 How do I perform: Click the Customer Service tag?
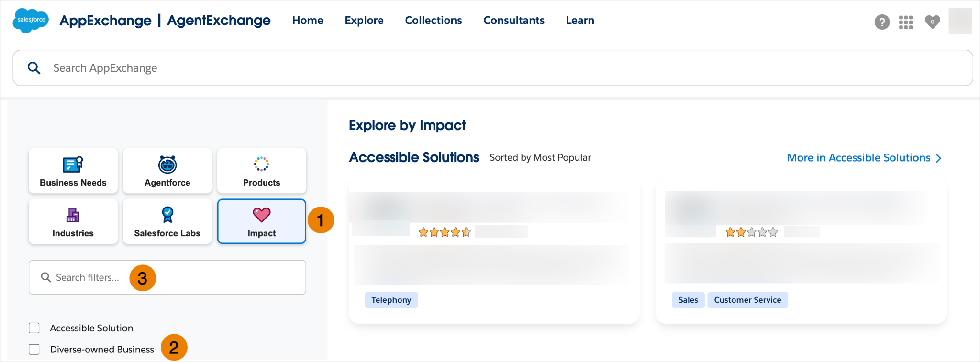747,300
